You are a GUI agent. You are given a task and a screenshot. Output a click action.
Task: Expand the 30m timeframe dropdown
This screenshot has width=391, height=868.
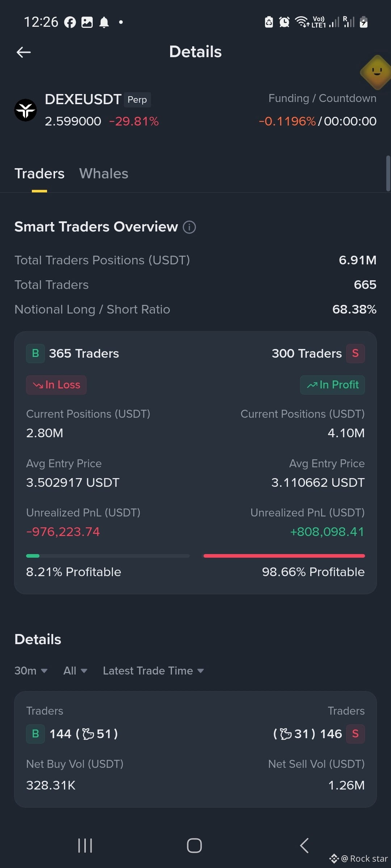[31, 671]
